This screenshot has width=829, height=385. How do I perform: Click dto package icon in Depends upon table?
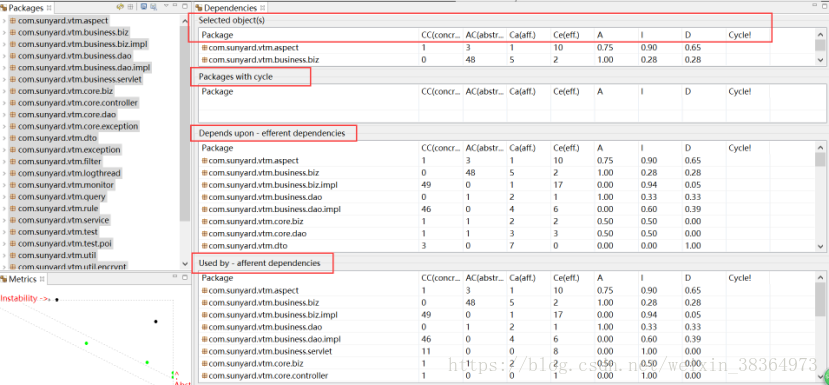205,245
